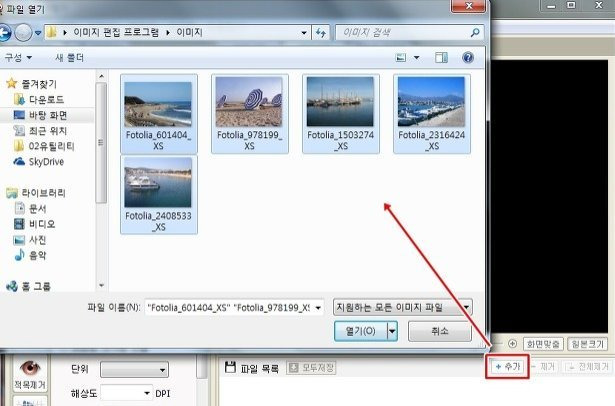Click the 추가 add button in file list
Viewport: 615px width, 406px height.
click(x=508, y=367)
